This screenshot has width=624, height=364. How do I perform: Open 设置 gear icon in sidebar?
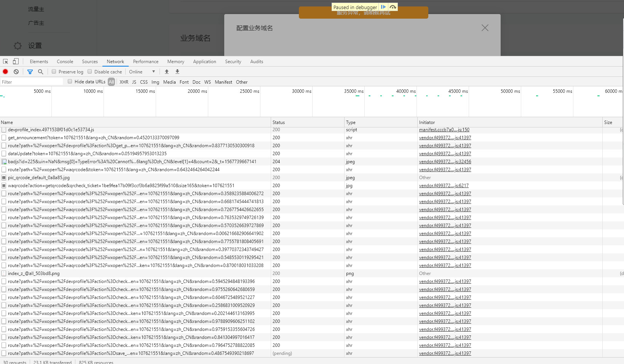click(18, 46)
